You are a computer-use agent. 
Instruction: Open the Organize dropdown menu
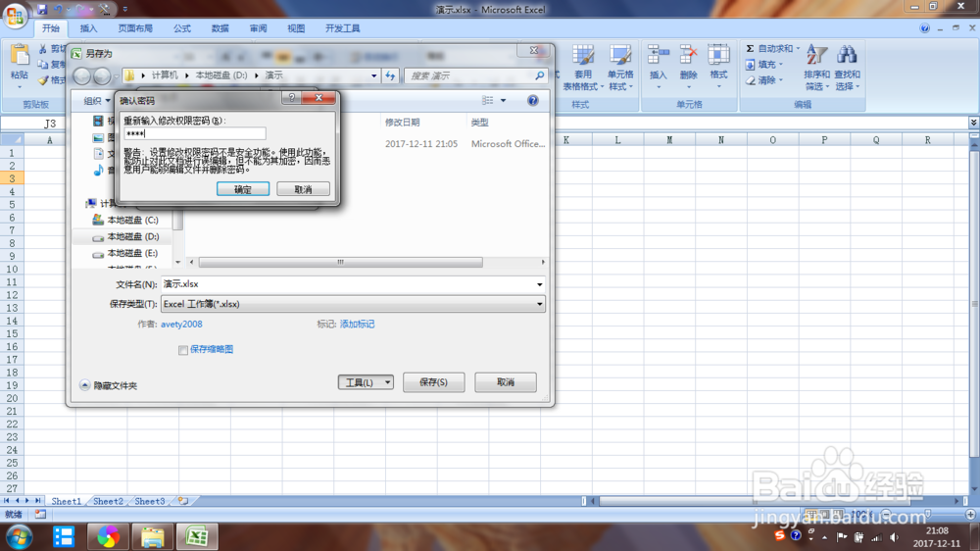coord(97,101)
